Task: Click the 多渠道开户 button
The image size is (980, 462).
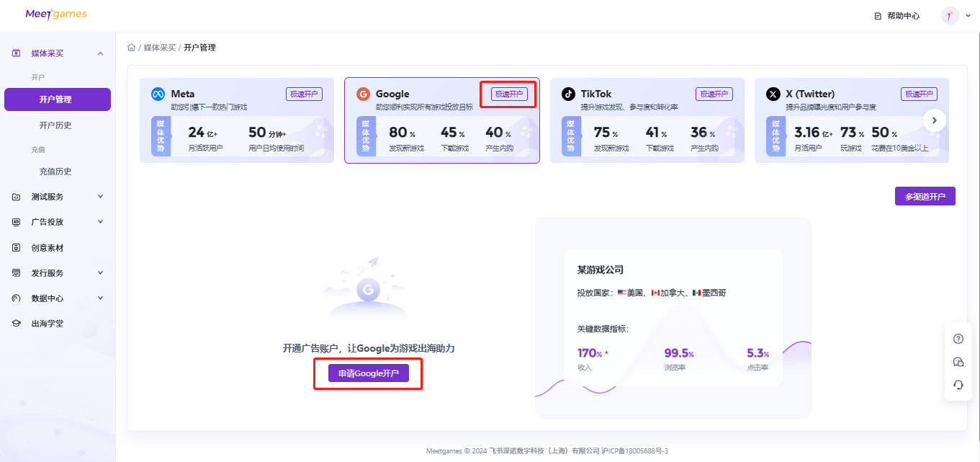Action: [925, 195]
